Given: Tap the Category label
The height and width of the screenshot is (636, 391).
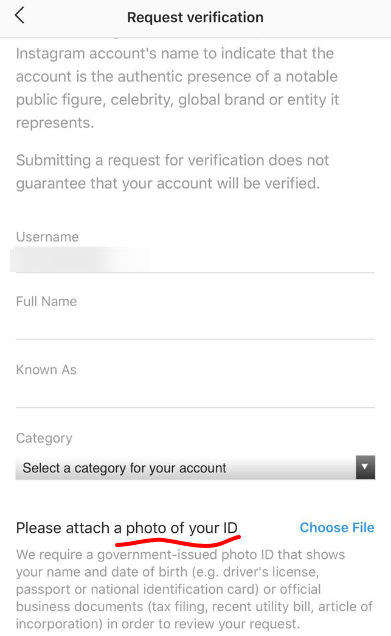Looking at the screenshot, I should coord(44,438).
